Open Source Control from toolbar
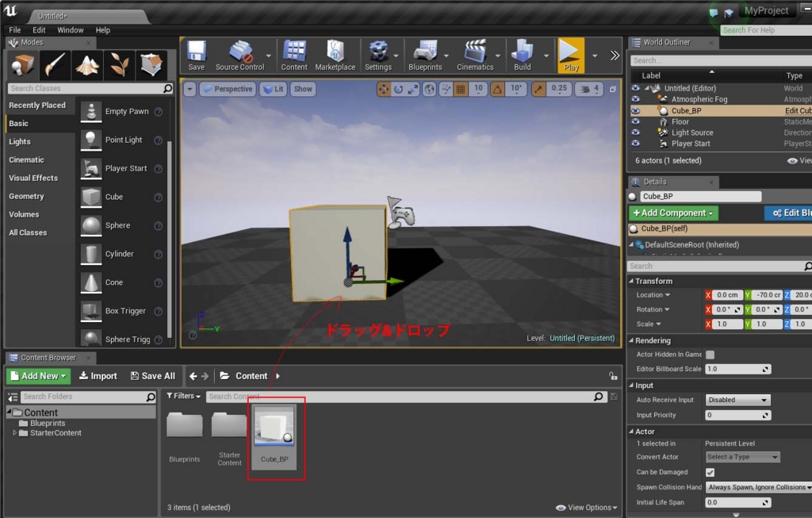 coord(239,56)
